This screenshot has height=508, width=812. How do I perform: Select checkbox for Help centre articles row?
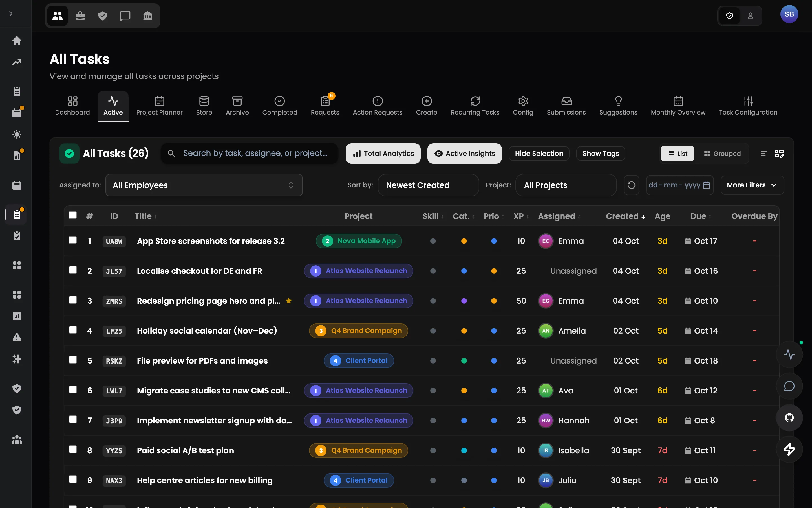click(72, 479)
